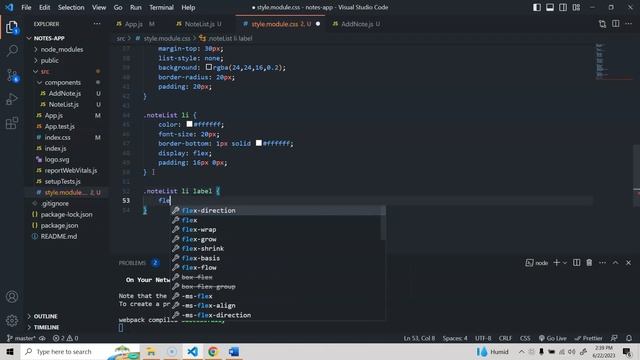This screenshot has width=640, height=360.
Task: Open Source Control view in activity bar
Action: click(12, 76)
